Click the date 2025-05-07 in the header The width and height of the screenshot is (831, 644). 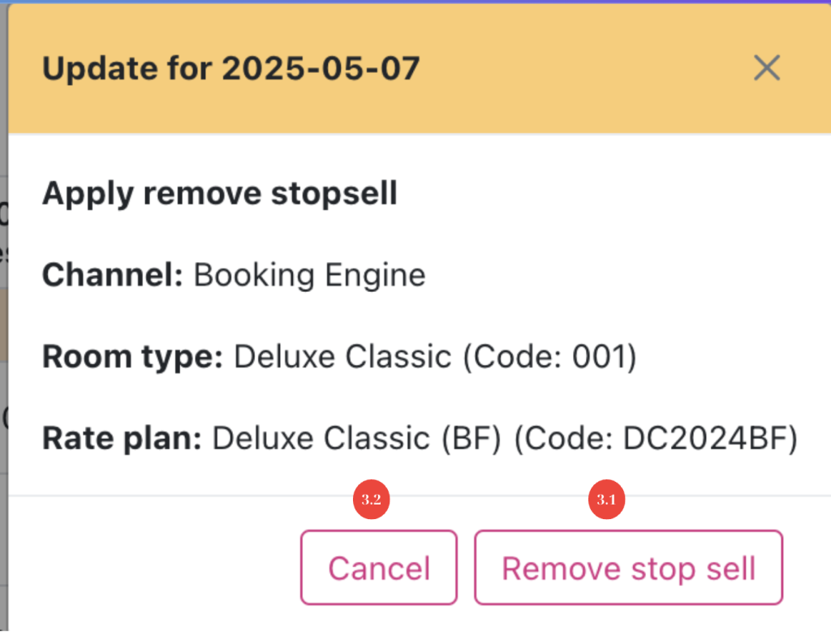[321, 69]
